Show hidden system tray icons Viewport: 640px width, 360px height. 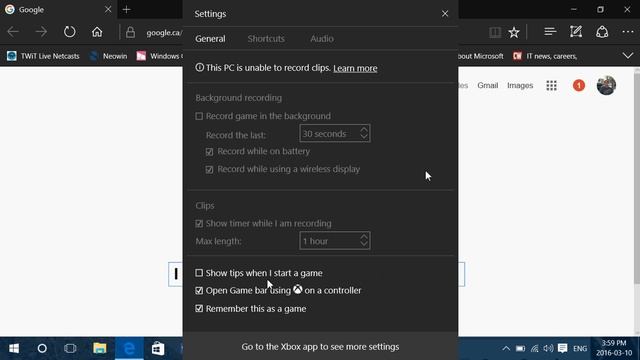(506, 348)
